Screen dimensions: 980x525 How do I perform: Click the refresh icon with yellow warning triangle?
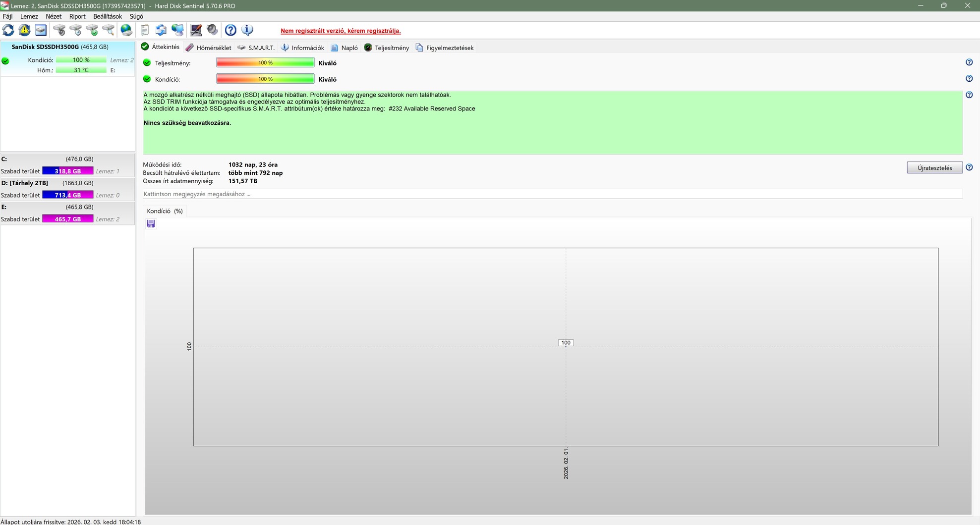pos(24,30)
